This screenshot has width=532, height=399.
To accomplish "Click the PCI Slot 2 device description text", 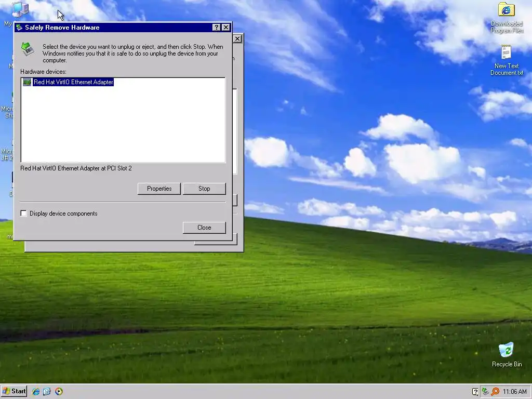I will click(76, 168).
